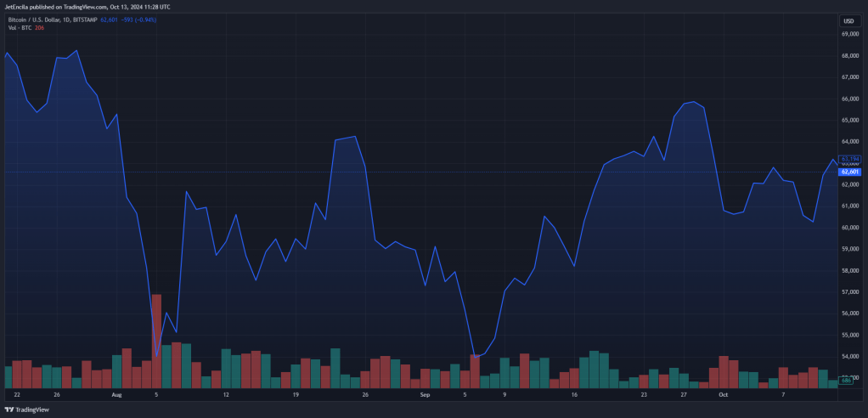Open the USD currency selector
This screenshot has width=868, height=418.
click(848, 21)
